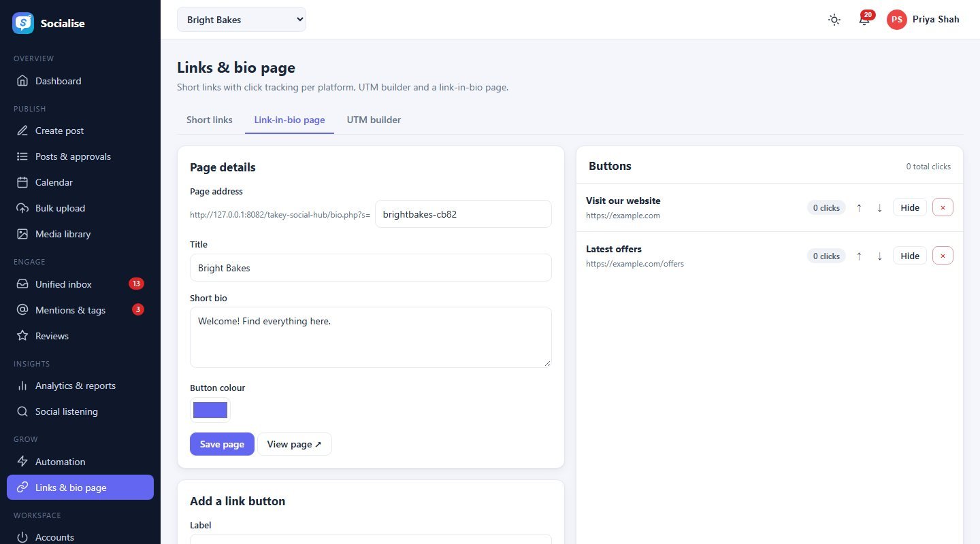Move Visit our website button down
Image resolution: width=980 pixels, height=544 pixels.
[879, 208]
